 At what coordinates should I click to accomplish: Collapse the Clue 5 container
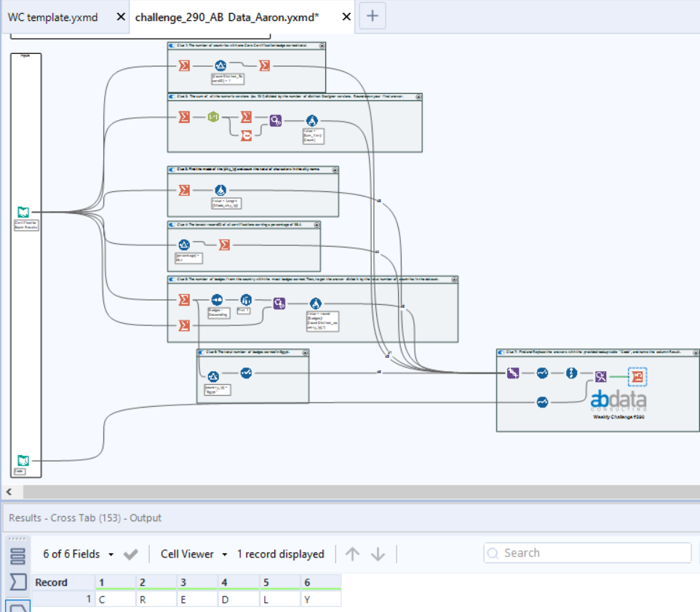coord(454,279)
